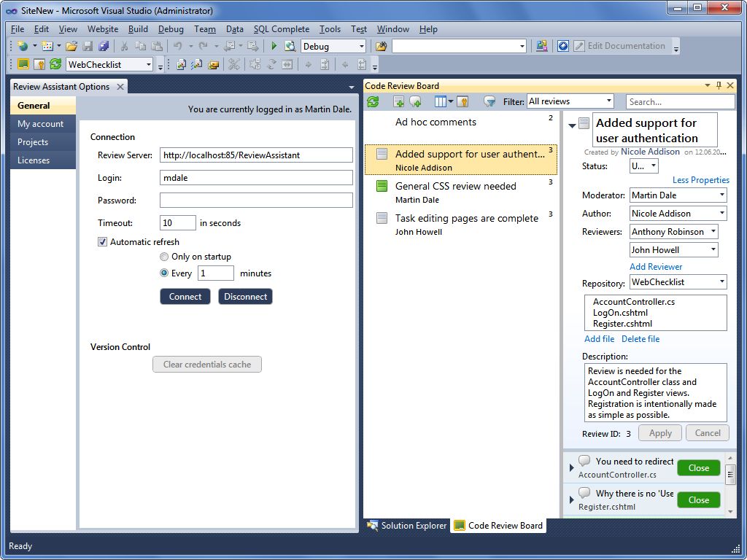Select the Only on startup radio button

tap(166, 257)
